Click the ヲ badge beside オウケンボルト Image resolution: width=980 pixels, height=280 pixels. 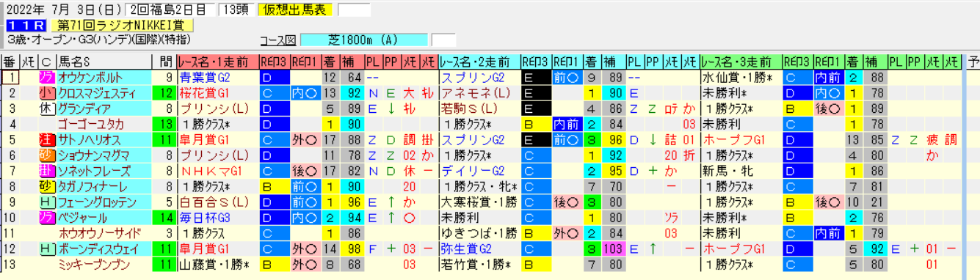click(46, 77)
